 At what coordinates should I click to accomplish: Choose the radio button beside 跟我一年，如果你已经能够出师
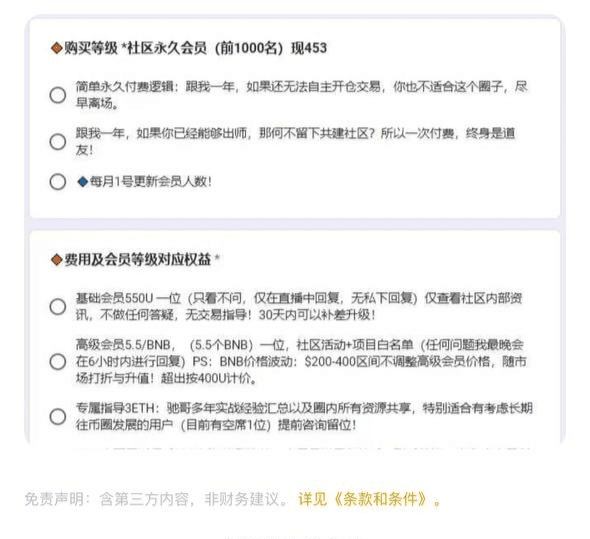coord(58,142)
